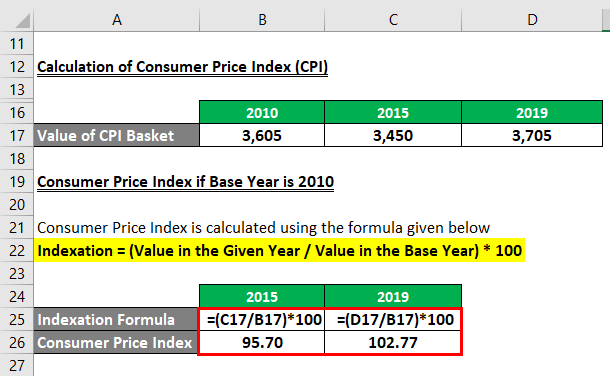Select cell showing 102.77
The image size is (610, 376).
(393, 342)
